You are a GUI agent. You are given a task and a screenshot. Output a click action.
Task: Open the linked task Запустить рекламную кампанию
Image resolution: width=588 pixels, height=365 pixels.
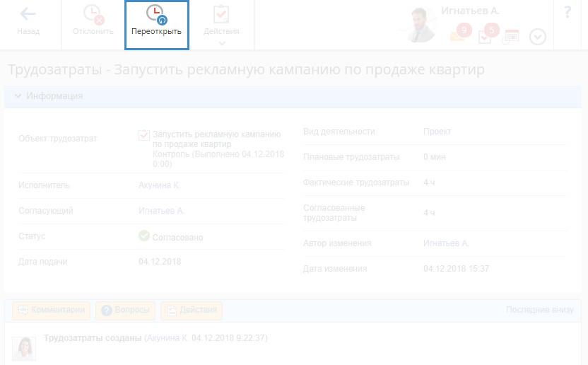(216, 139)
